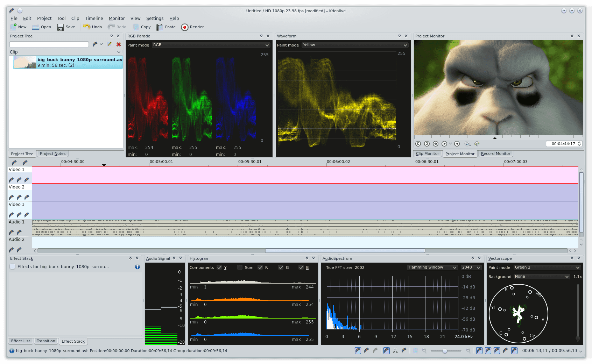Image resolution: width=592 pixels, height=364 pixels.
Task: Switch to the Project Notes tab
Action: point(52,154)
